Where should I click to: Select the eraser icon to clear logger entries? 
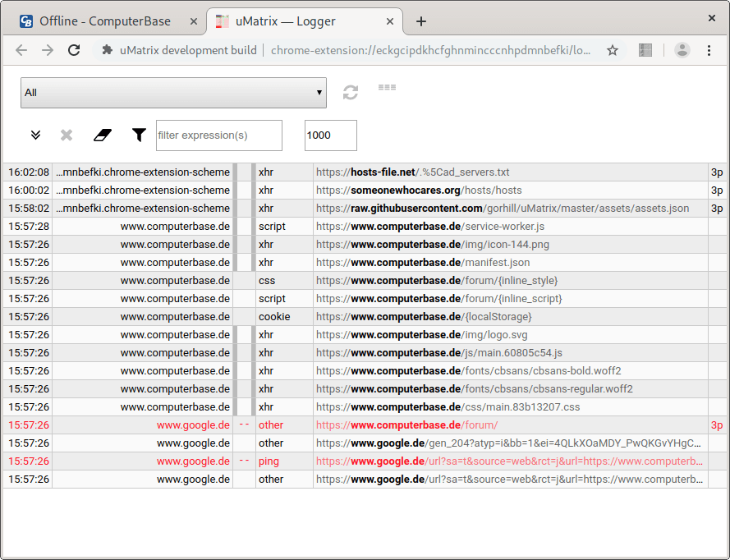pyautogui.click(x=102, y=134)
